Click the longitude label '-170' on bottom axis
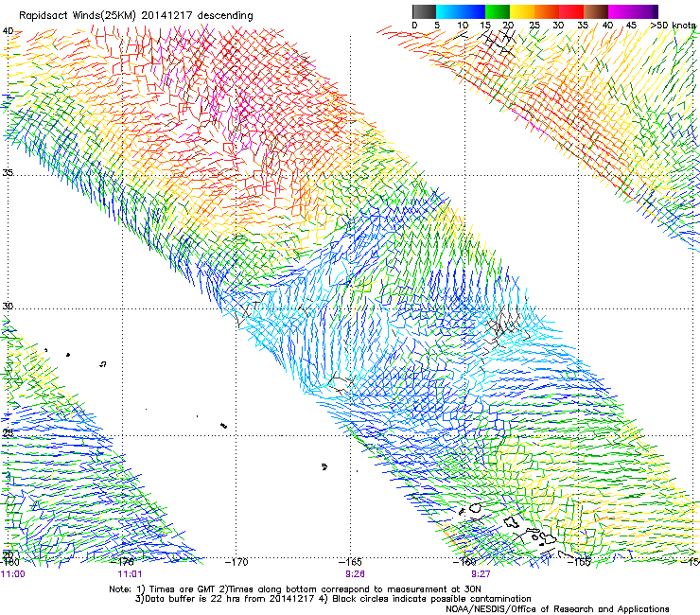 click(236, 562)
